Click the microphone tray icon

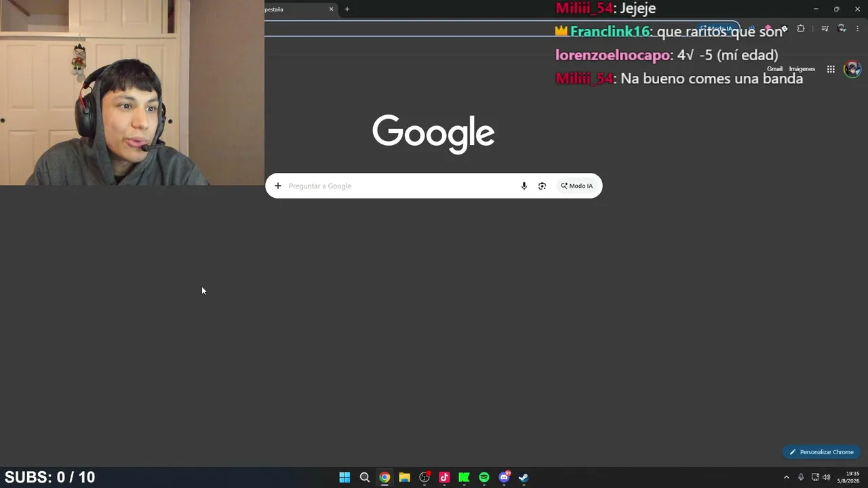[x=801, y=477]
